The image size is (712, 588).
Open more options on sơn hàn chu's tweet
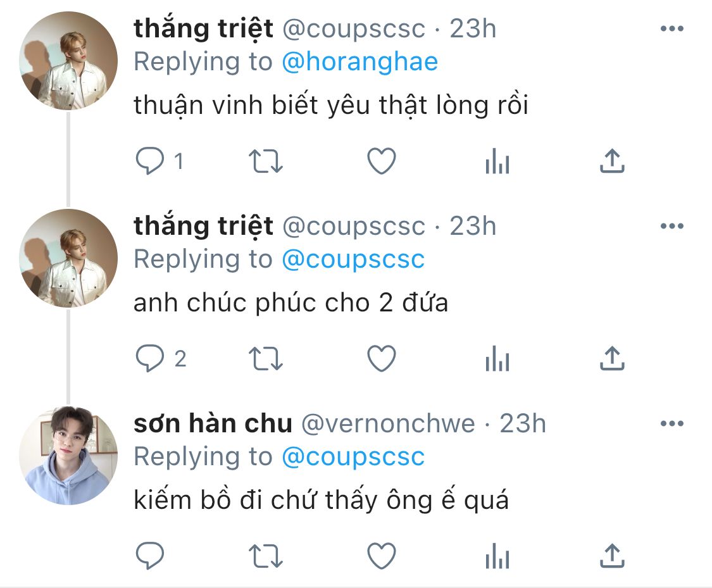[672, 423]
